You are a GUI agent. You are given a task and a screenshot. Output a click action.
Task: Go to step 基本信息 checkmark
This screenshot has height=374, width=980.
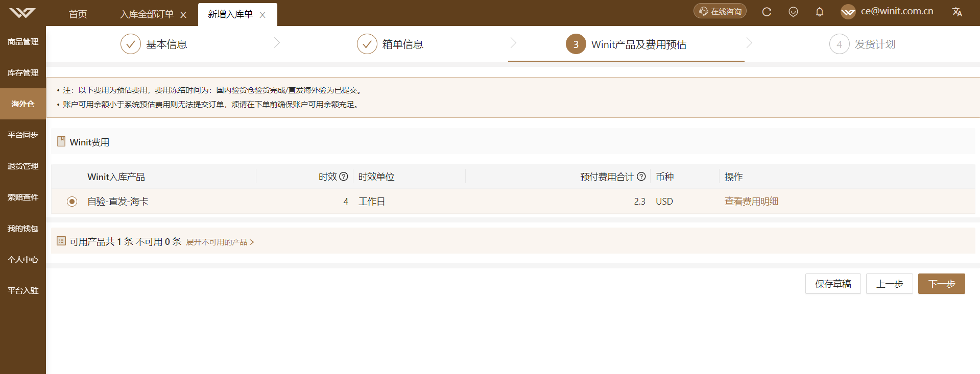click(131, 44)
